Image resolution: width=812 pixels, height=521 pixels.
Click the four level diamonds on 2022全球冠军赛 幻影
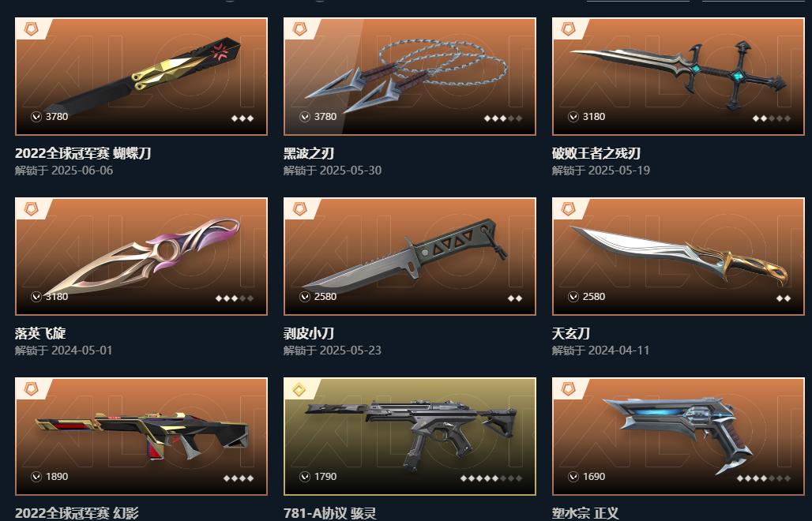[239, 478]
